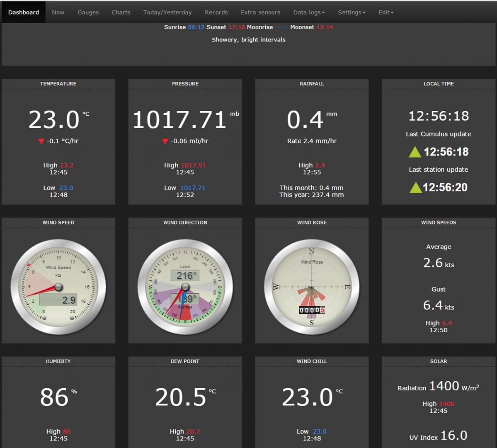Navigate to Extra sensors page
Viewport: 497px width, 448px height.
pyautogui.click(x=260, y=12)
